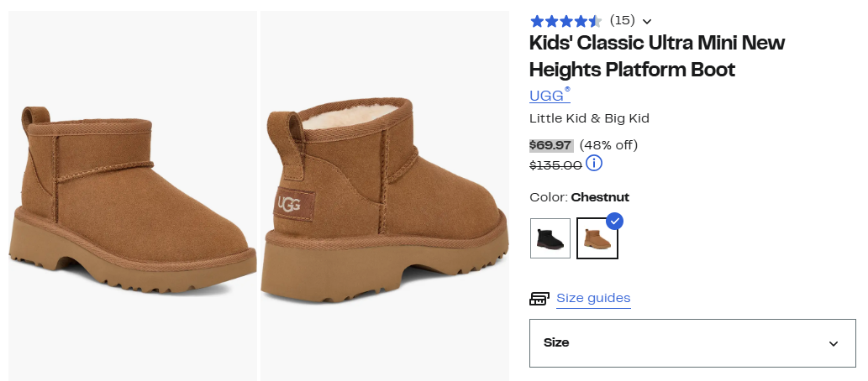
Task: Click the size guides ruler icon
Action: 539,299
